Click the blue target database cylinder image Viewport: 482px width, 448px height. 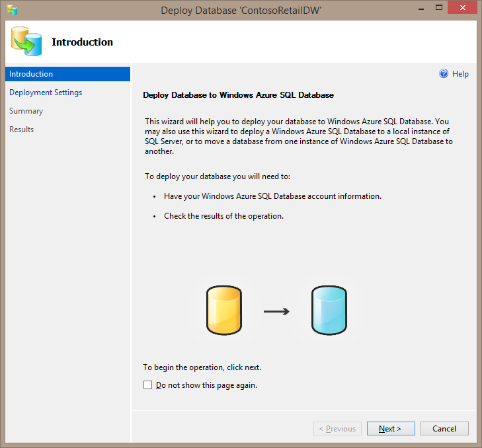click(x=329, y=310)
